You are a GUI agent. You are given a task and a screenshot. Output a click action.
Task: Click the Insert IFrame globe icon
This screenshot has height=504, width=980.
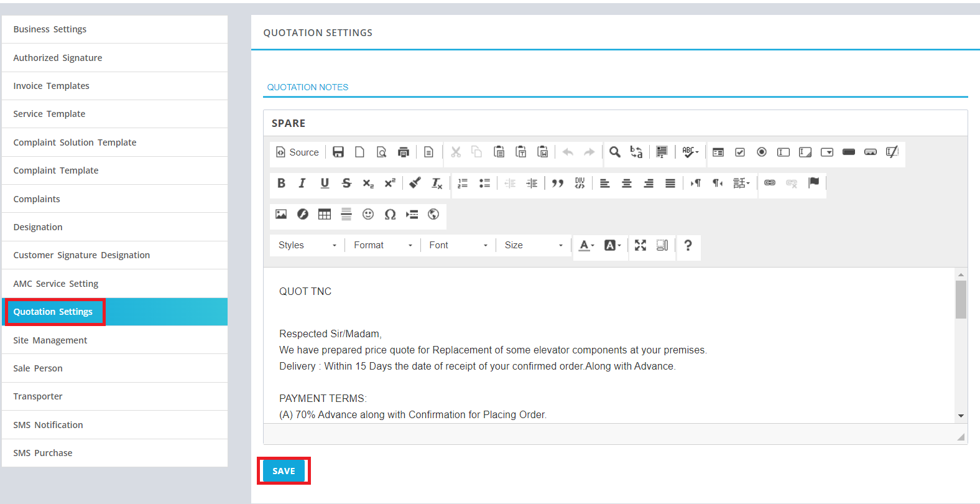pos(433,214)
